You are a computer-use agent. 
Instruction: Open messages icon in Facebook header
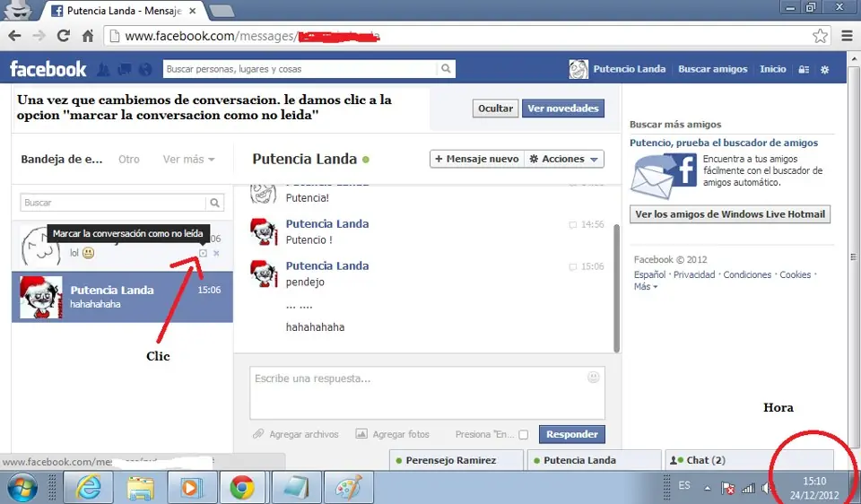pyautogui.click(x=125, y=69)
